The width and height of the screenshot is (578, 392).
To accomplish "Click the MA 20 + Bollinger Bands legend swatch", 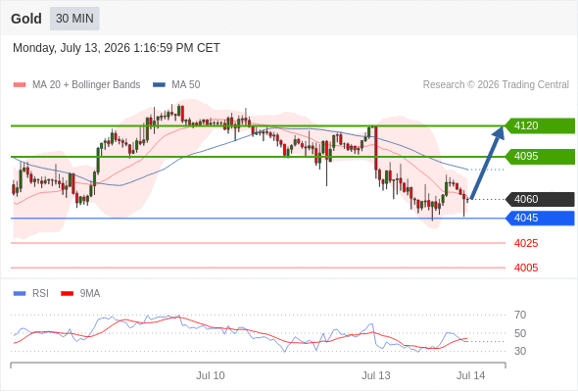I will [x=20, y=85].
